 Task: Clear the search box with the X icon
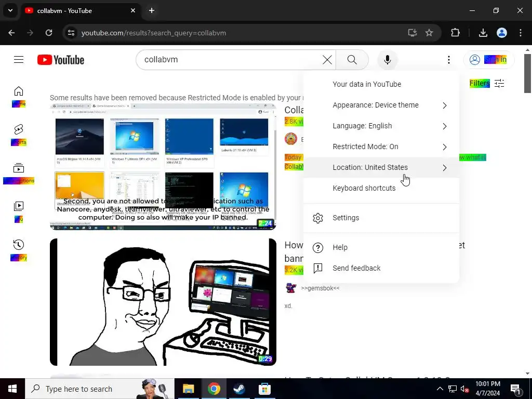pos(327,60)
